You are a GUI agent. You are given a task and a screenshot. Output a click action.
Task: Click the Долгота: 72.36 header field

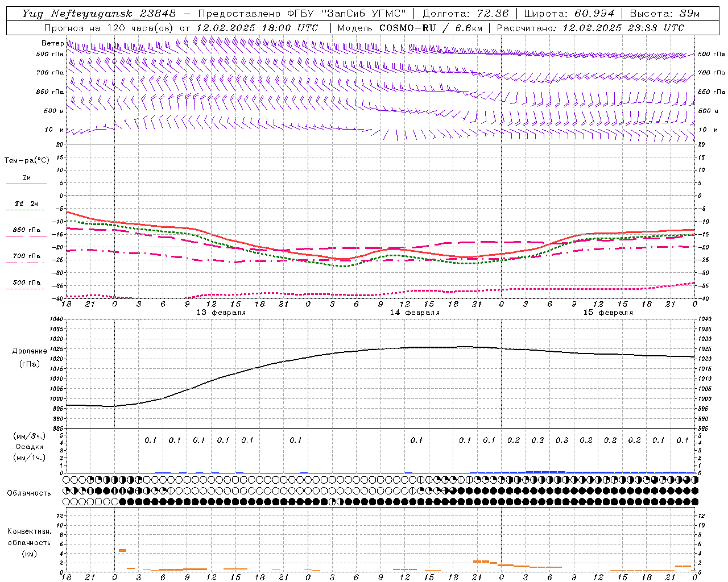[x=465, y=14]
